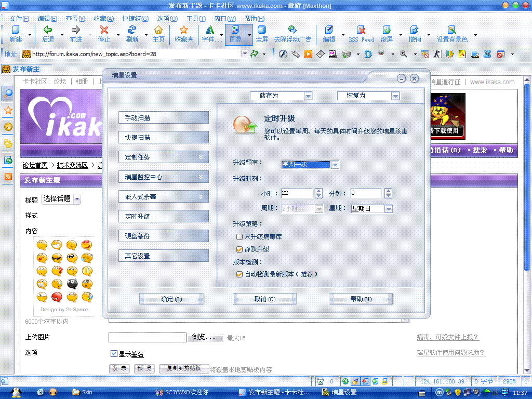Viewport: 532px width, 399px height.
Task: Switch to 全屏 fullscreen icon
Action: point(262,30)
